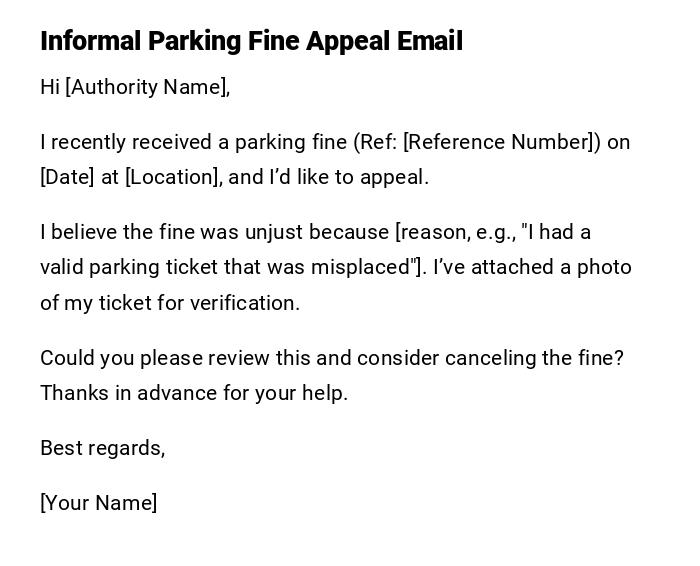Click the [Date] placeholder
The image size is (700, 566).
(67, 177)
